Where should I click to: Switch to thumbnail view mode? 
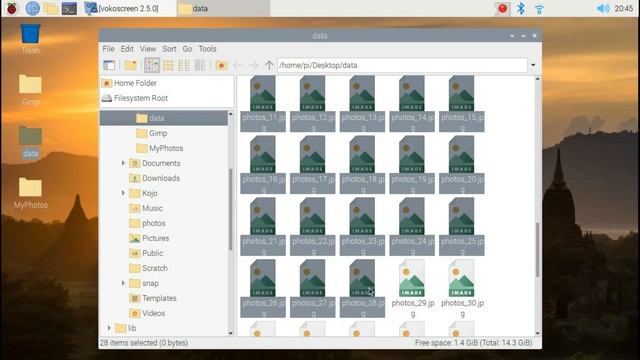point(168,65)
